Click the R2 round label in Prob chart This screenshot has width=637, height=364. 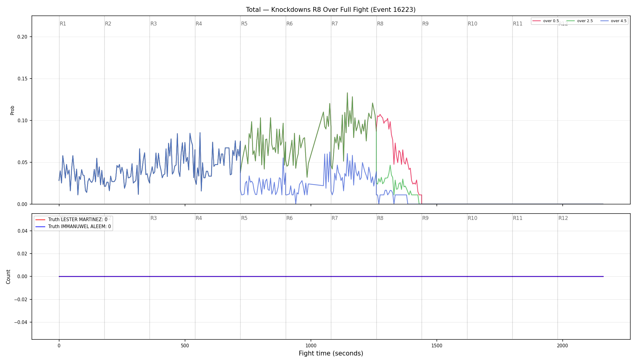[x=108, y=24]
